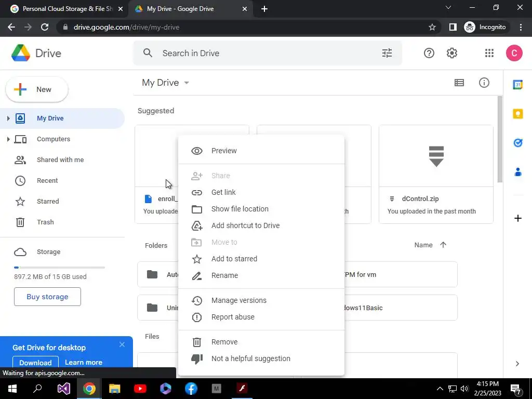The height and width of the screenshot is (399, 532).
Task: Open Windows Start menu
Action: click(12, 389)
